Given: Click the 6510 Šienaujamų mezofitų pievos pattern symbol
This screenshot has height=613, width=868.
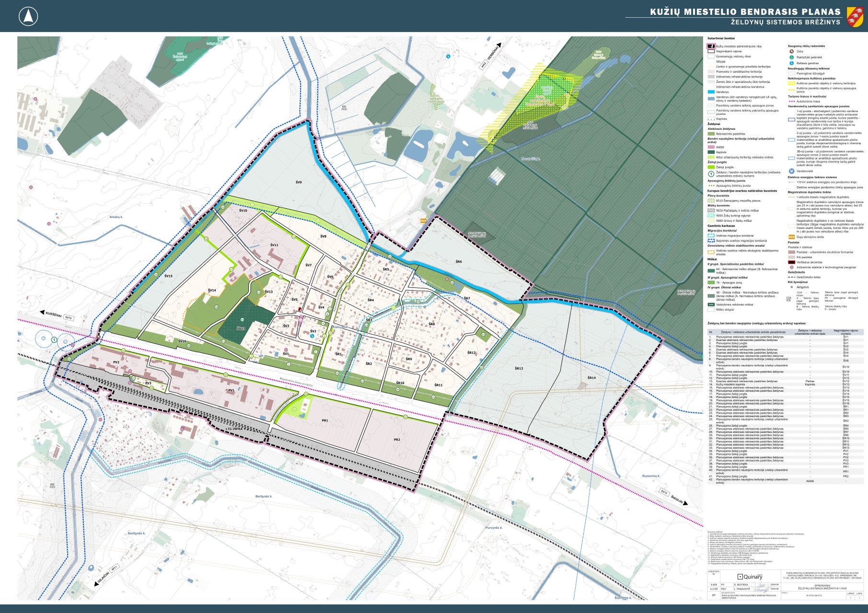Looking at the screenshot, I should tap(711, 201).
